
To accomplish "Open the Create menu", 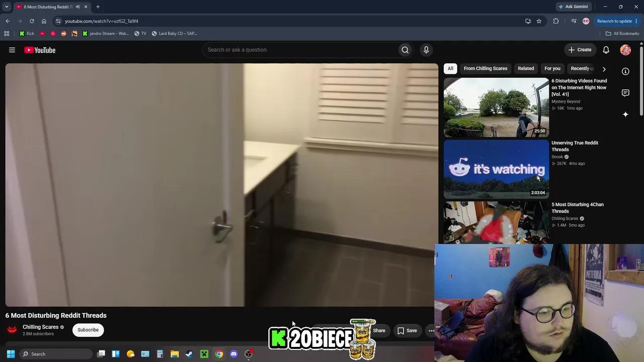I will tap(580, 50).
